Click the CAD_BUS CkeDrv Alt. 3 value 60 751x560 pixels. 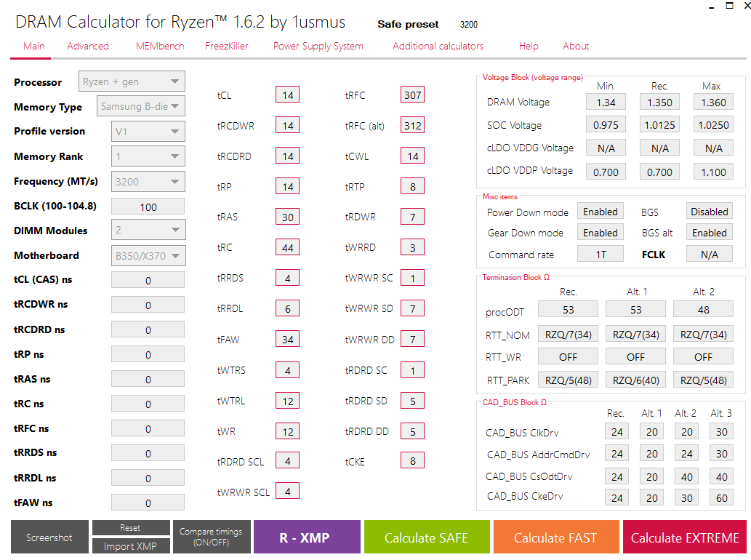[721, 497]
